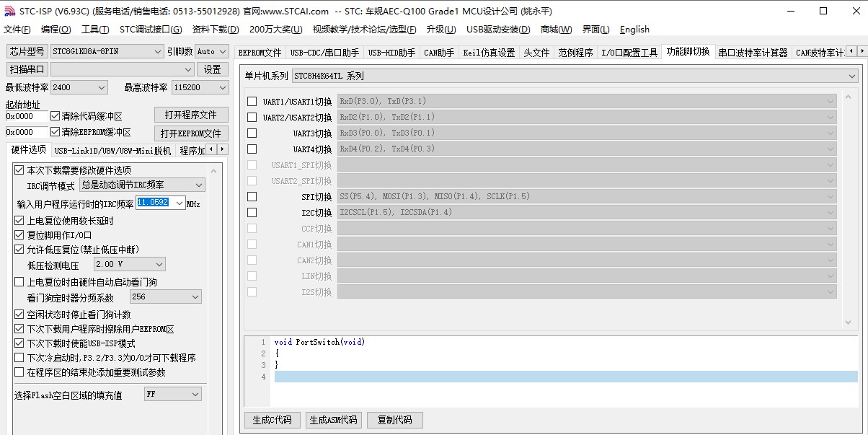Click the 扫描串口 button

[27, 69]
